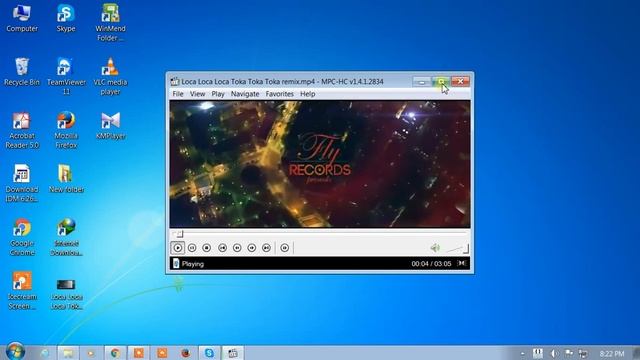Click the Chrome taskbar button
640x360 pixels.
(x=115, y=353)
